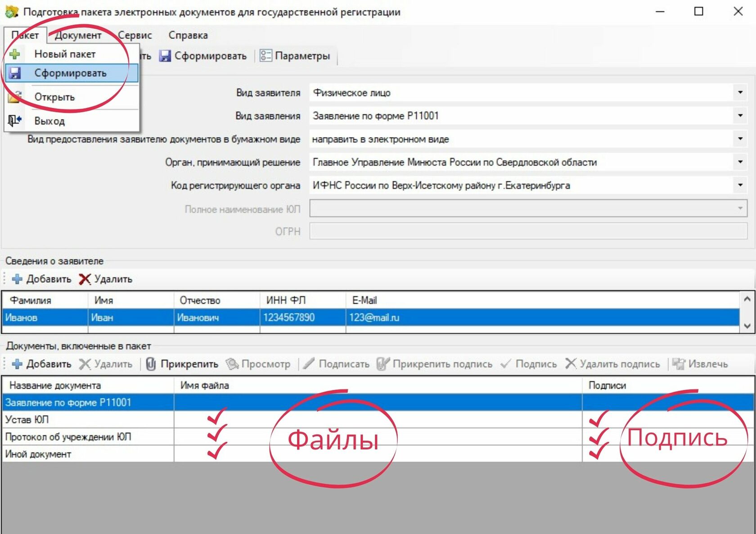Click the green plus Новый пакет icon
This screenshot has width=756, height=534.
pos(15,54)
